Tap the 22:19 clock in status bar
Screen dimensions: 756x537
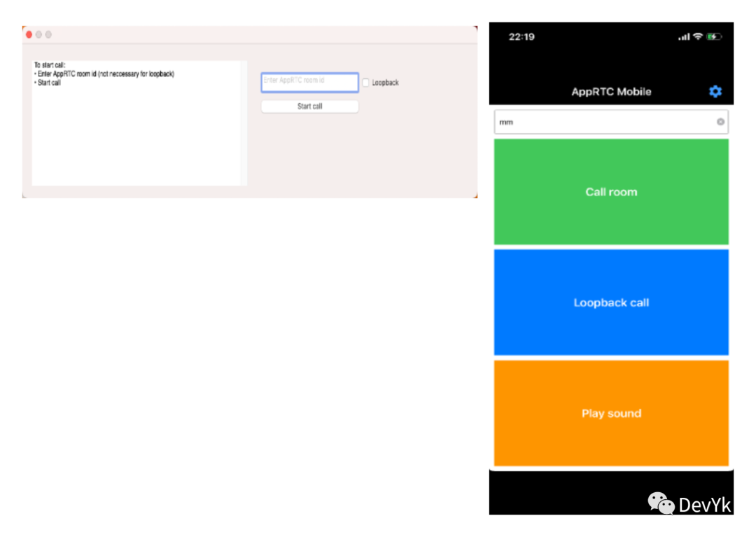coord(521,36)
